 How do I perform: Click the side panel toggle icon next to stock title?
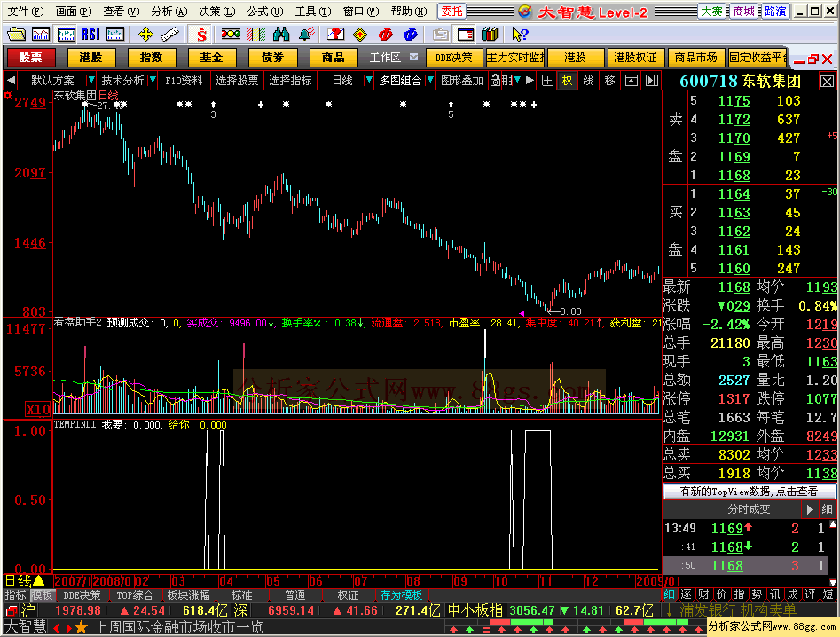[x=651, y=81]
